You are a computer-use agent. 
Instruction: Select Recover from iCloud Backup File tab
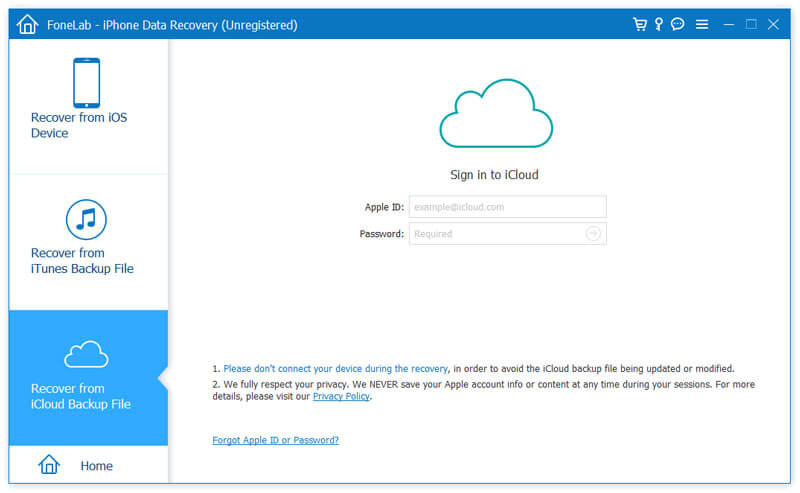pyautogui.click(x=88, y=378)
